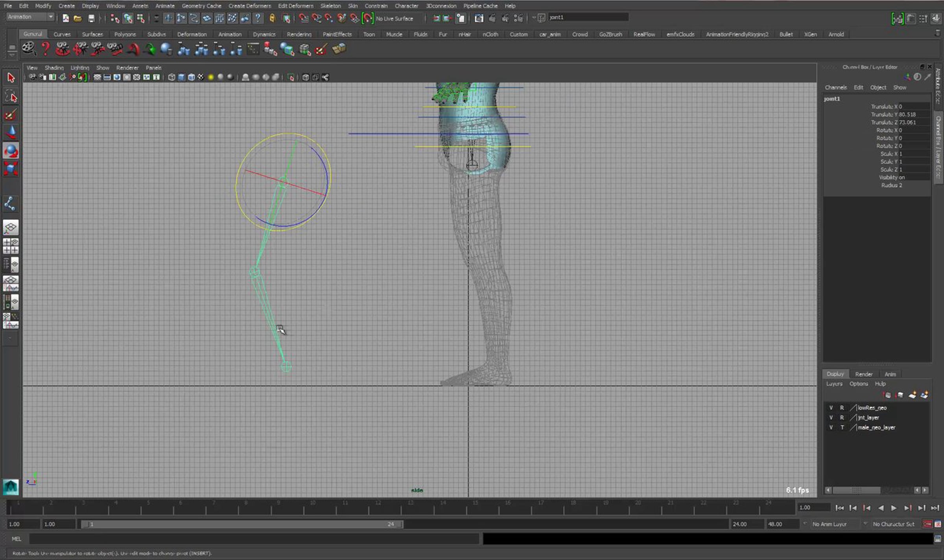This screenshot has width=944, height=560.
Task: Expand the input field mode dropdown arrow
Action: pyautogui.click(x=534, y=18)
